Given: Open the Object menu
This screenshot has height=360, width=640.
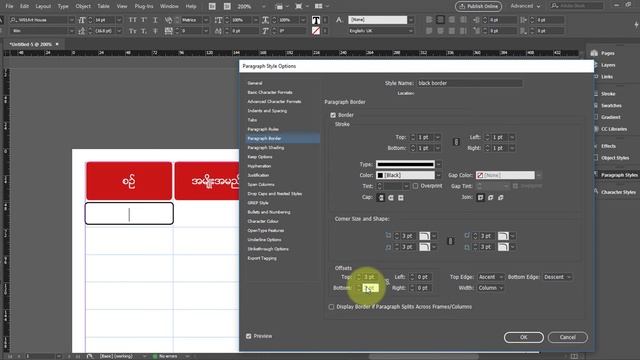Looking at the screenshot, I should click(83, 7).
